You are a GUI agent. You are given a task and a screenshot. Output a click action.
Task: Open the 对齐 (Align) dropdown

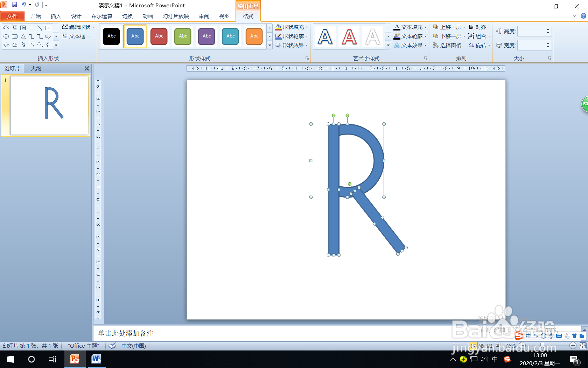pyautogui.click(x=480, y=27)
